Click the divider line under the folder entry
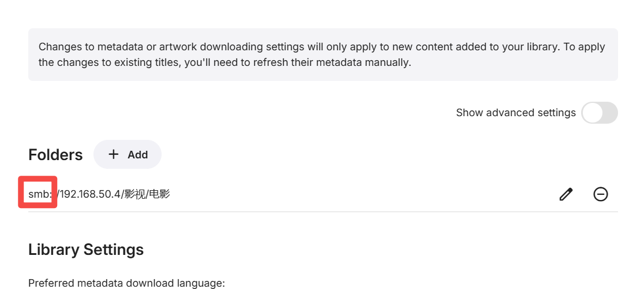The height and width of the screenshot is (289, 644). (323, 212)
